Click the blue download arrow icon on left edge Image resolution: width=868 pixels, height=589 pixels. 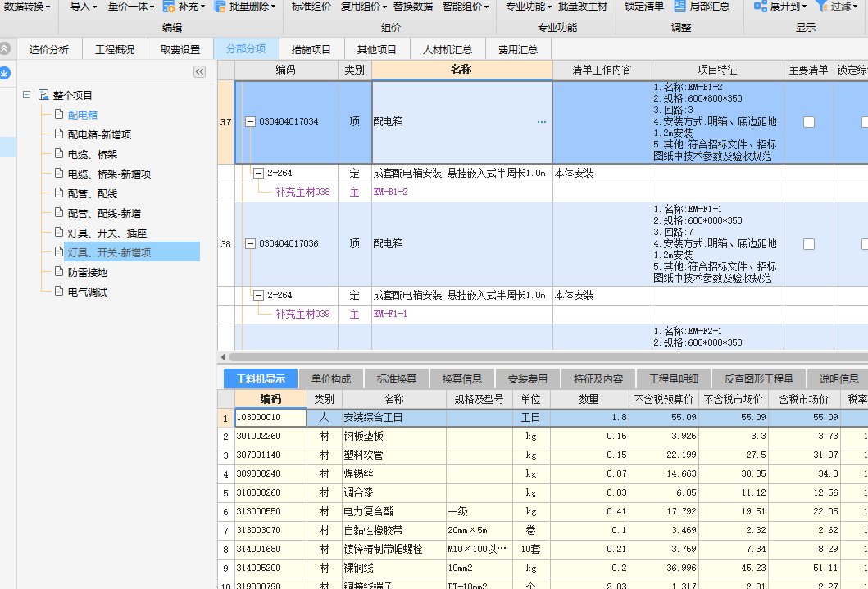(5, 72)
